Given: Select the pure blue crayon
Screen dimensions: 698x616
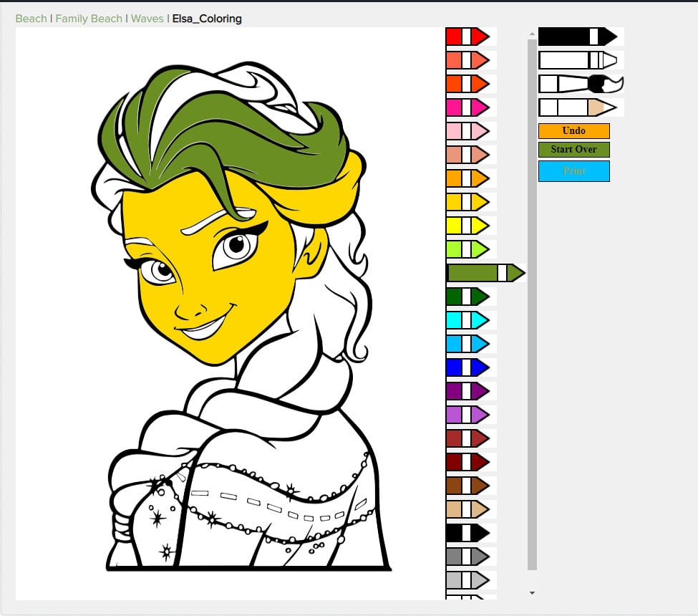Looking at the screenshot, I should pyautogui.click(x=468, y=367).
